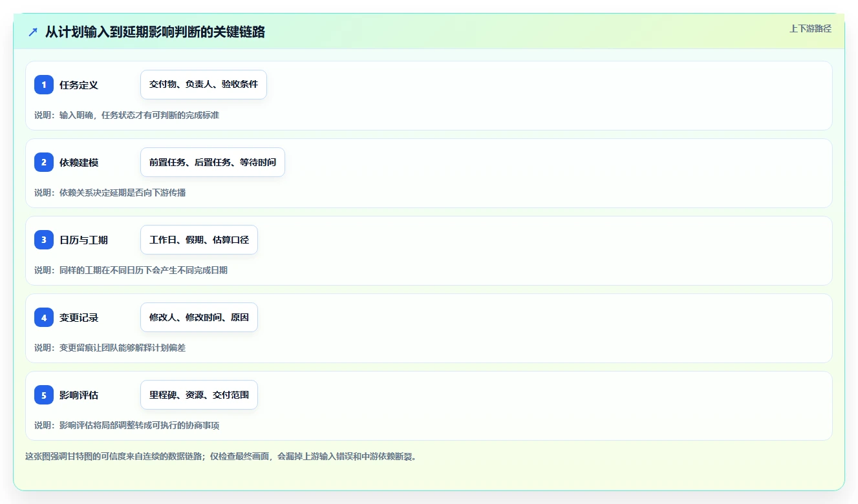Click the 变更记录 step title

click(x=79, y=317)
